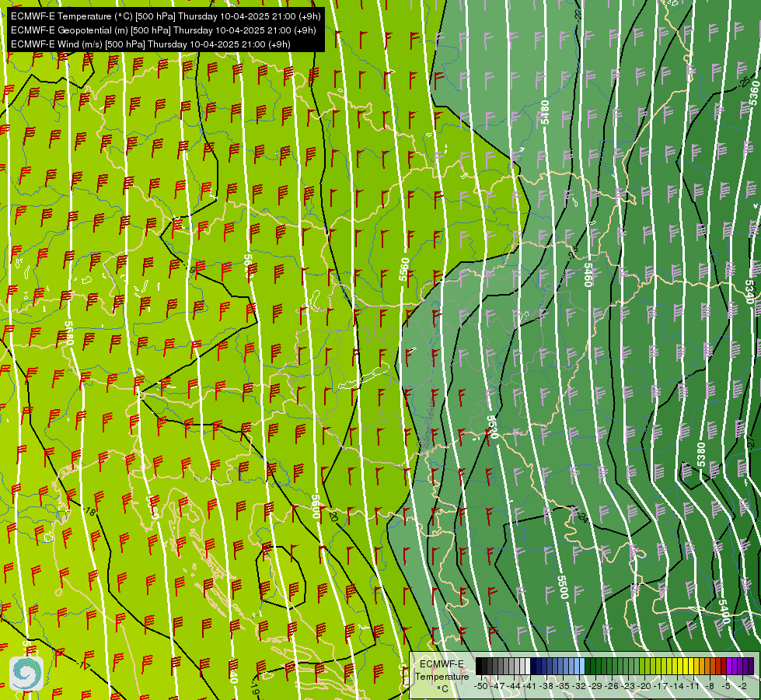Image resolution: width=761 pixels, height=700 pixels.
Task: Click the 5400 geopotential contour label
Action: tap(724, 611)
